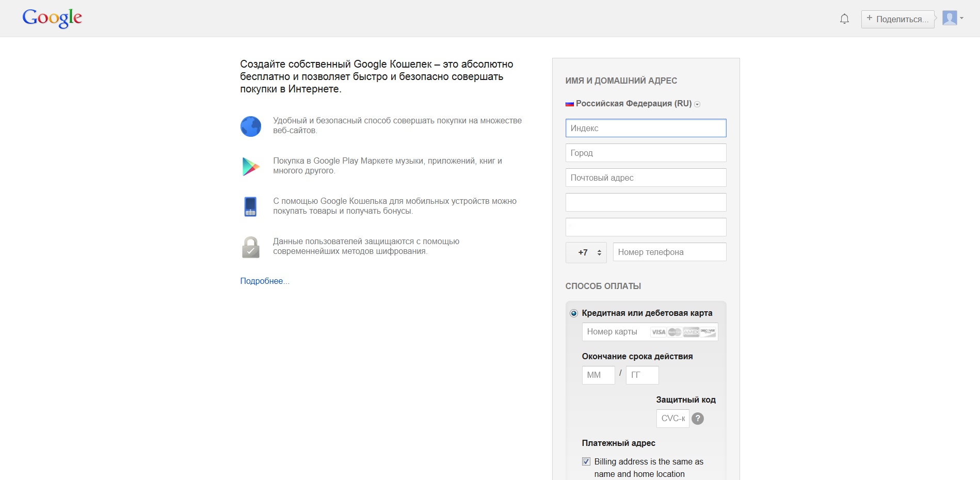
Task: Click the ММ expiry month field
Action: (598, 375)
